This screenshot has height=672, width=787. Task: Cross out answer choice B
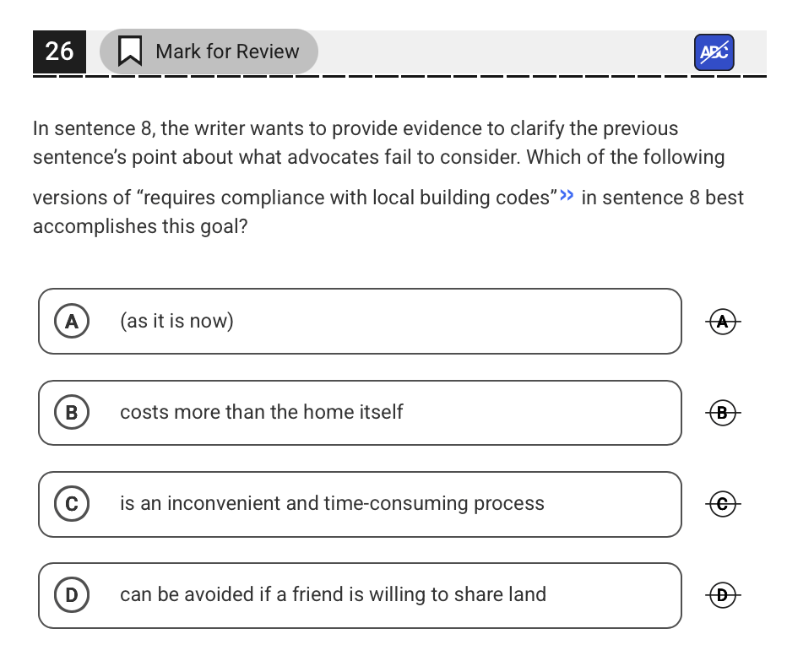click(723, 413)
